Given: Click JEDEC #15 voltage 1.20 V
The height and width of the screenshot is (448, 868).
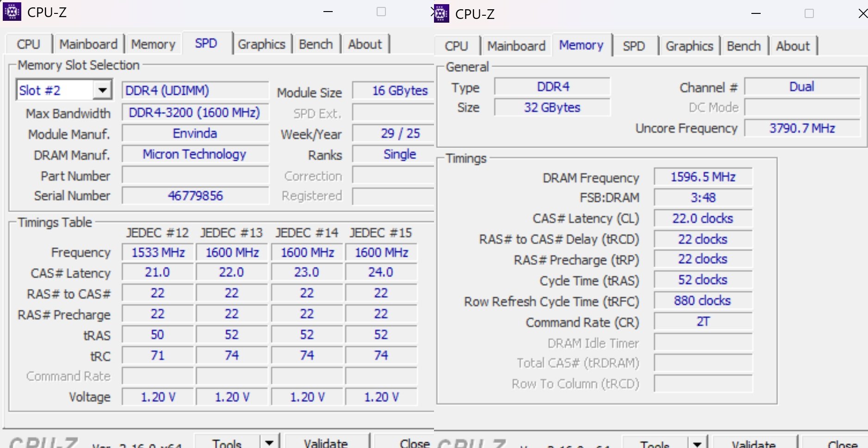Looking at the screenshot, I should [x=381, y=397].
